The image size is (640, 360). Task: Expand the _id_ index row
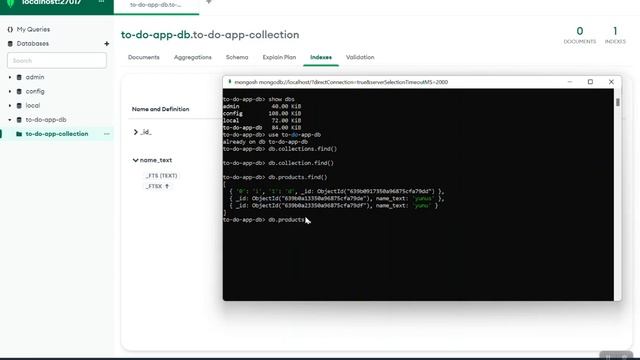(136, 132)
